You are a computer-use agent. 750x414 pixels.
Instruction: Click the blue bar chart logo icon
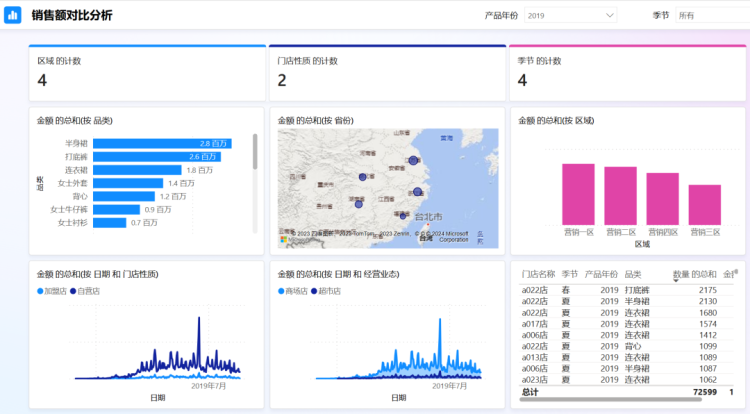tap(13, 15)
